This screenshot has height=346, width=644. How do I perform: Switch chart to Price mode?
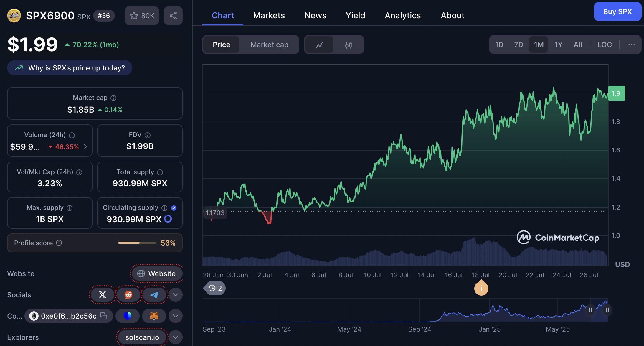click(222, 45)
